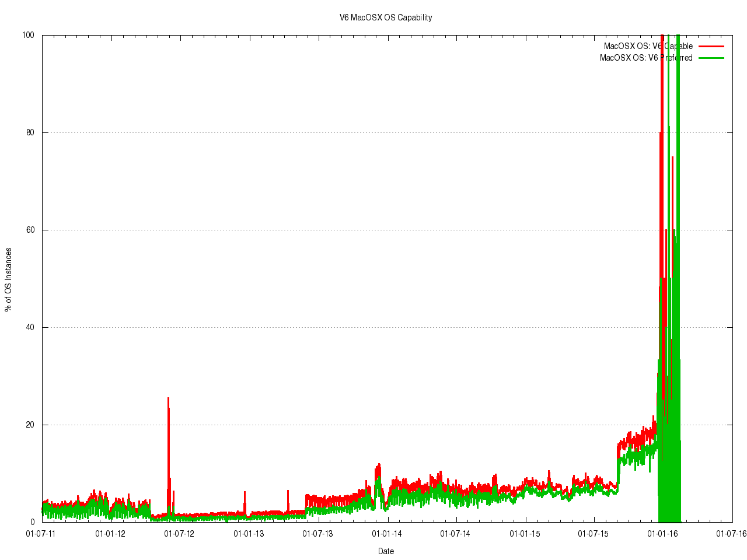Click the red V6 Capable legend line
Image resolution: width=747 pixels, height=560 pixels.
point(711,46)
